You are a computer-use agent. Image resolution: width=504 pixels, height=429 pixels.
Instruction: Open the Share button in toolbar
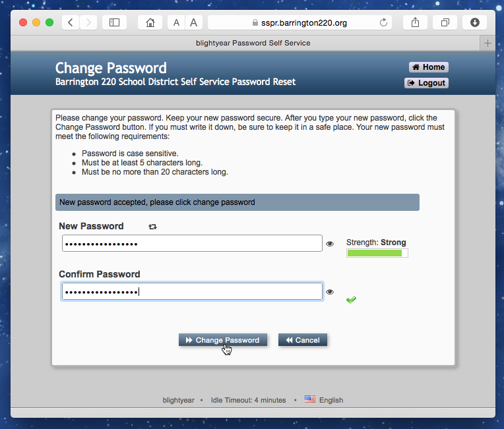pos(416,22)
